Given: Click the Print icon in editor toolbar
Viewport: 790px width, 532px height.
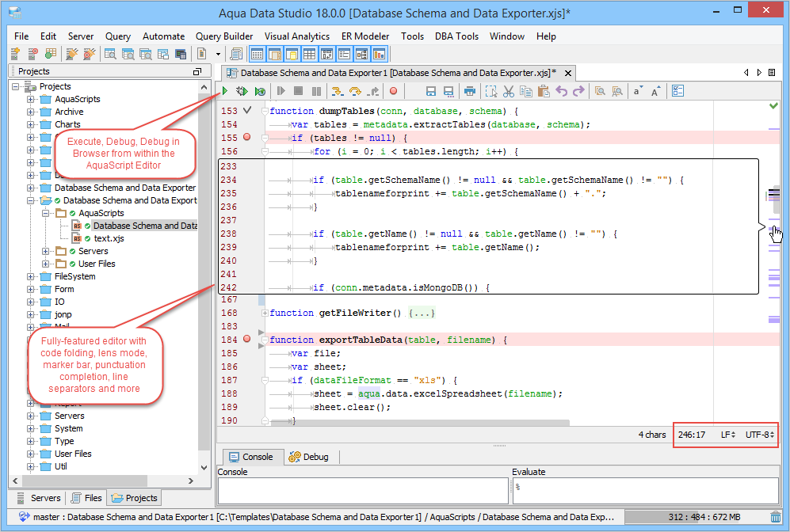Looking at the screenshot, I should [x=470, y=92].
